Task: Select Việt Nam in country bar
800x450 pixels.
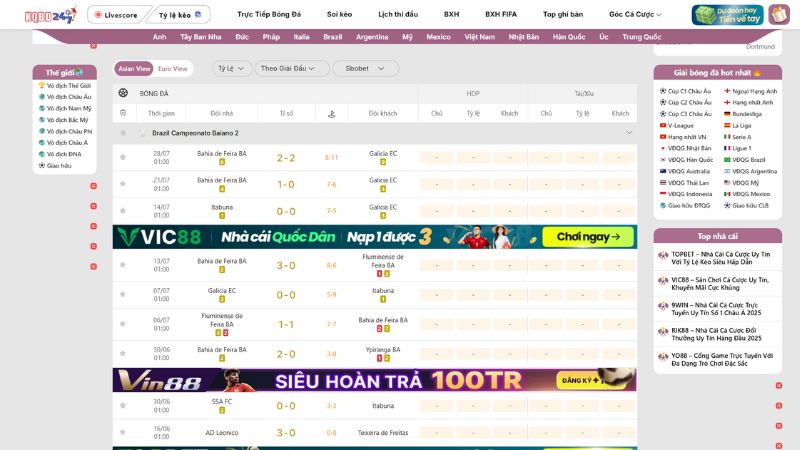Action: pos(480,37)
